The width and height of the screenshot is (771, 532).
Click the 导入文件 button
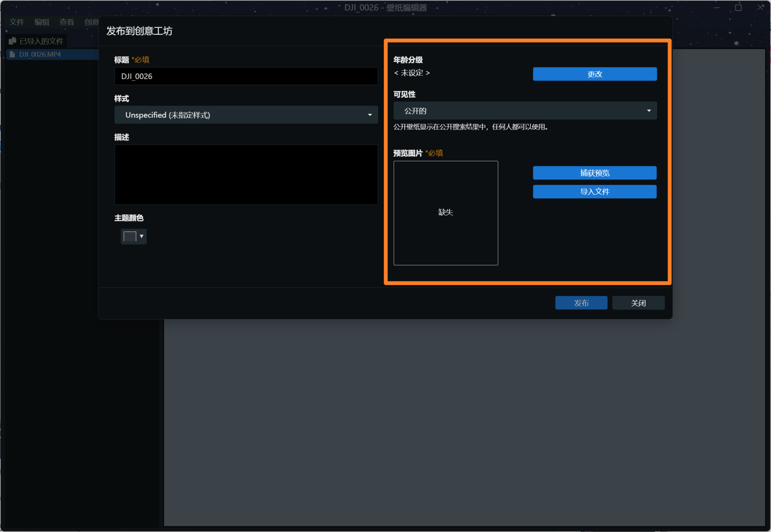point(595,192)
